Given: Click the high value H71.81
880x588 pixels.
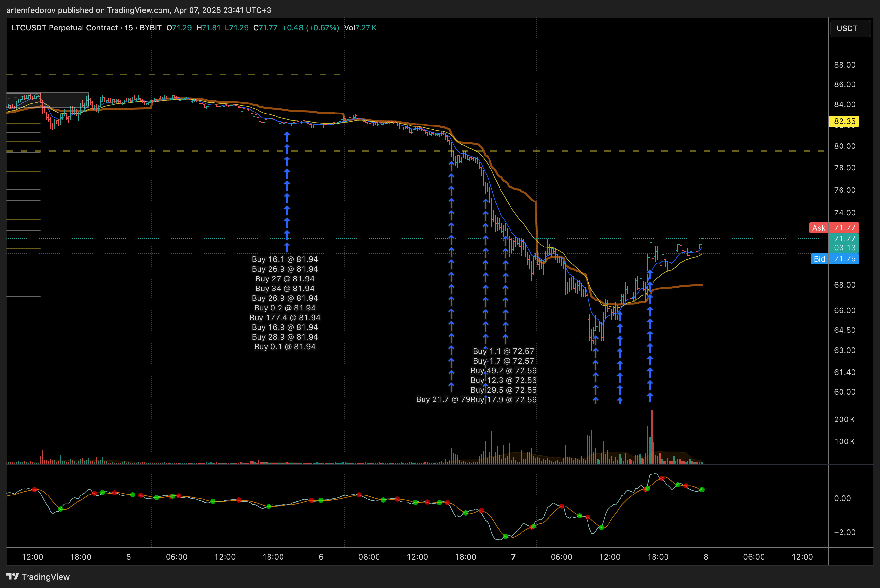Looking at the screenshot, I should click(208, 28).
